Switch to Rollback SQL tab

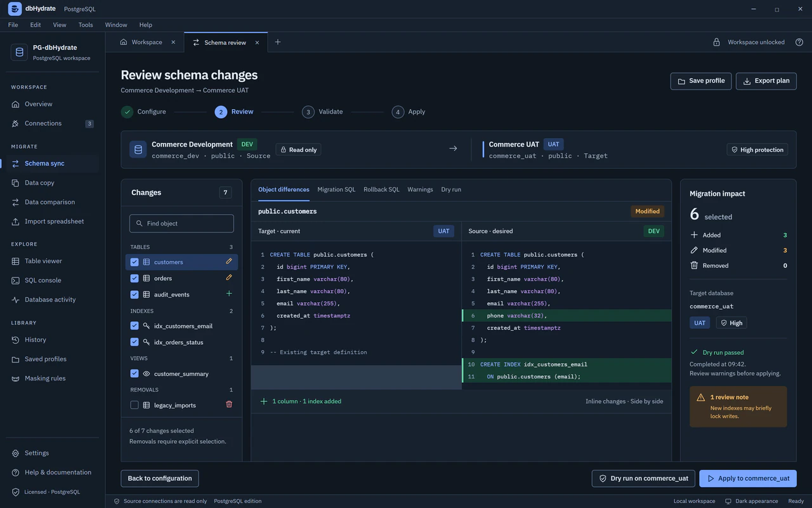[x=381, y=189]
